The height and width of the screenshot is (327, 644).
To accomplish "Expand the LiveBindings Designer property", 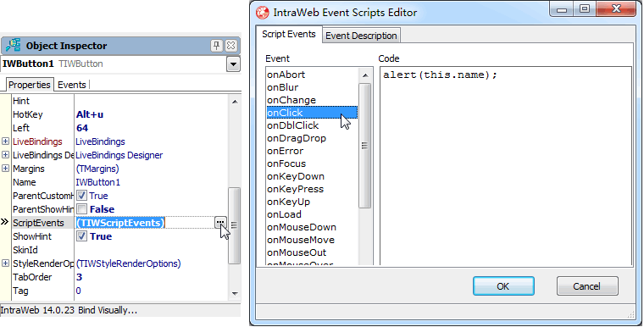I will [5, 155].
